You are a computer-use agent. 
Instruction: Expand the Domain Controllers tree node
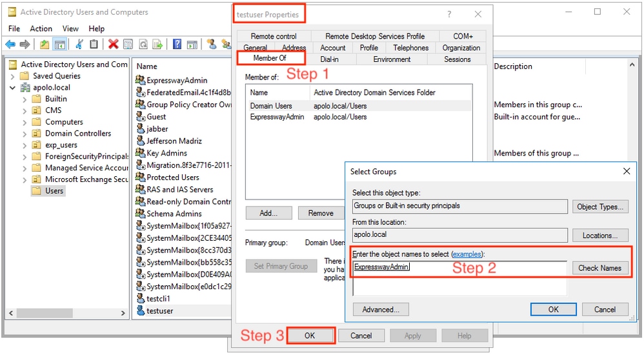[x=25, y=134]
